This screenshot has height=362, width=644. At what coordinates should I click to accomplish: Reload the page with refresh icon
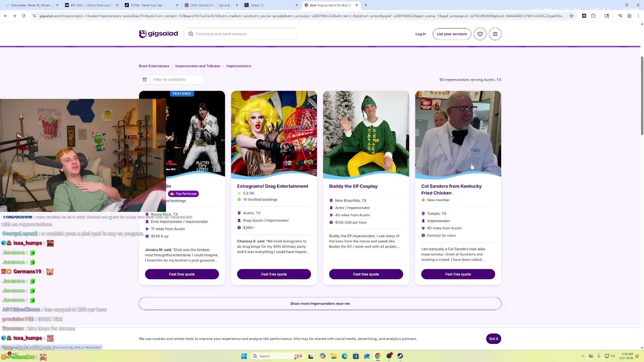23,16
